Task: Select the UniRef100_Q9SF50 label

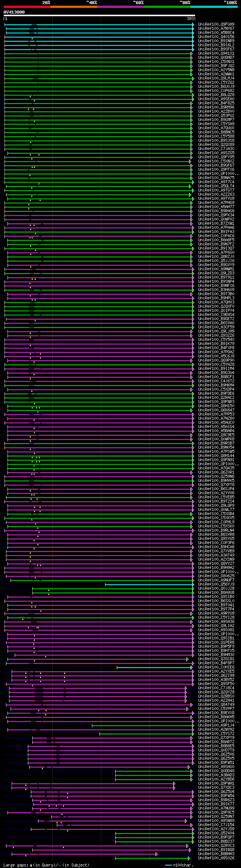Action: click(216, 684)
